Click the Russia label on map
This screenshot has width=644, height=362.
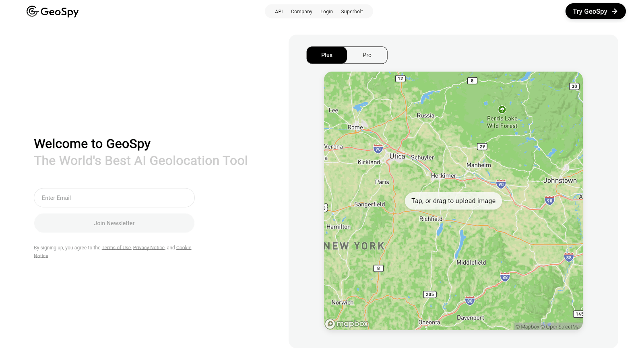(x=425, y=115)
